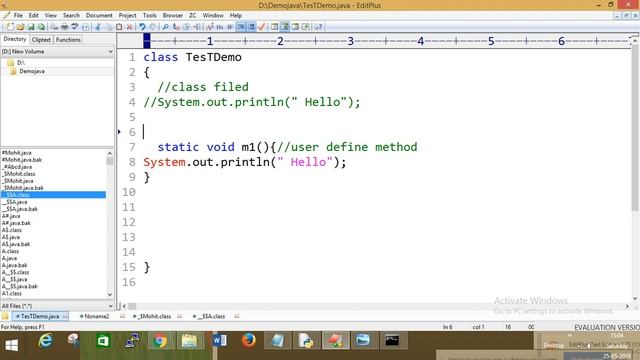Open the Edit menu
The height and width of the screenshot is (360, 640).
click(33, 16)
